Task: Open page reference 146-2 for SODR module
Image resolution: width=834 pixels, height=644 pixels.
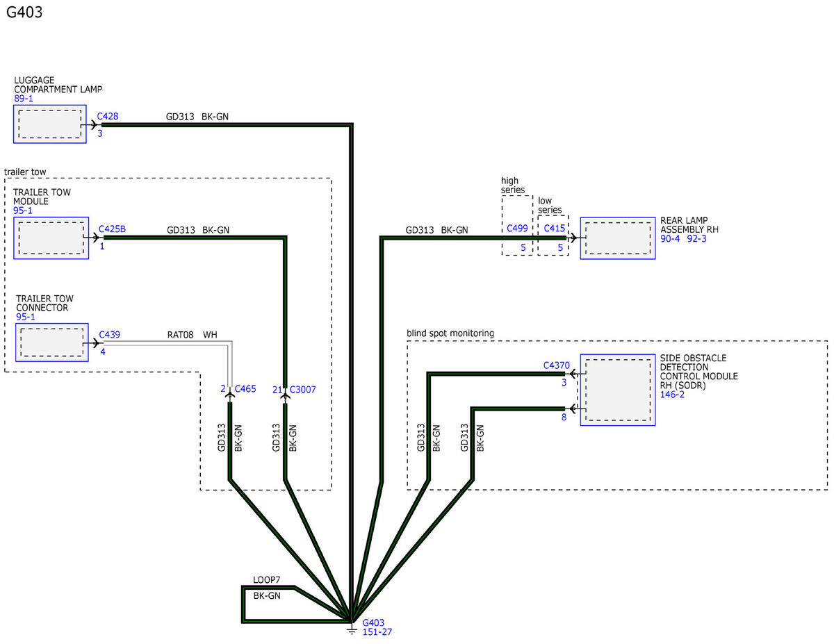Action: [673, 395]
